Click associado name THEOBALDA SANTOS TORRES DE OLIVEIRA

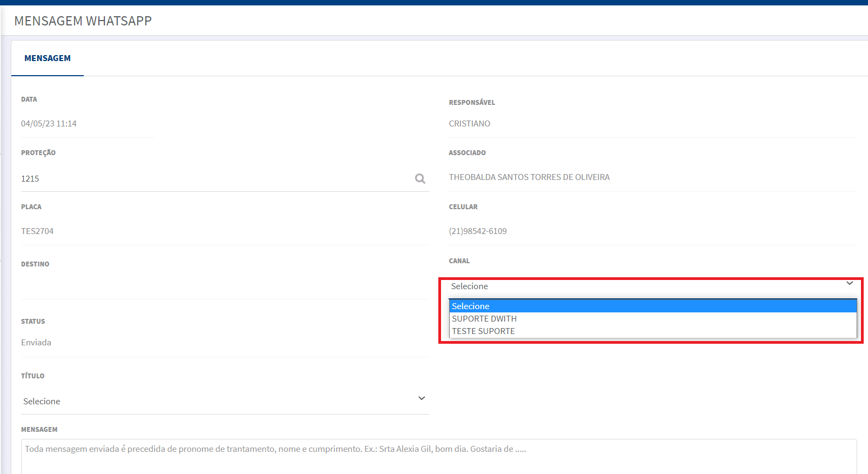click(529, 177)
